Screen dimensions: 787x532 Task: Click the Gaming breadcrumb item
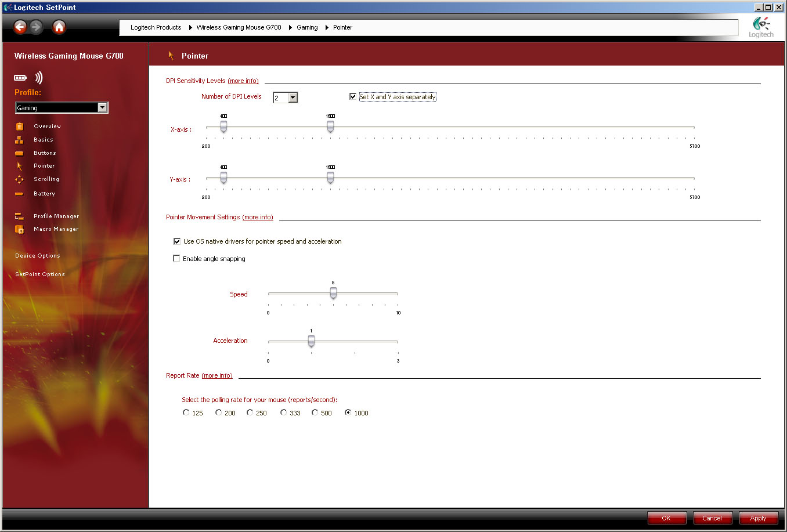[307, 27]
